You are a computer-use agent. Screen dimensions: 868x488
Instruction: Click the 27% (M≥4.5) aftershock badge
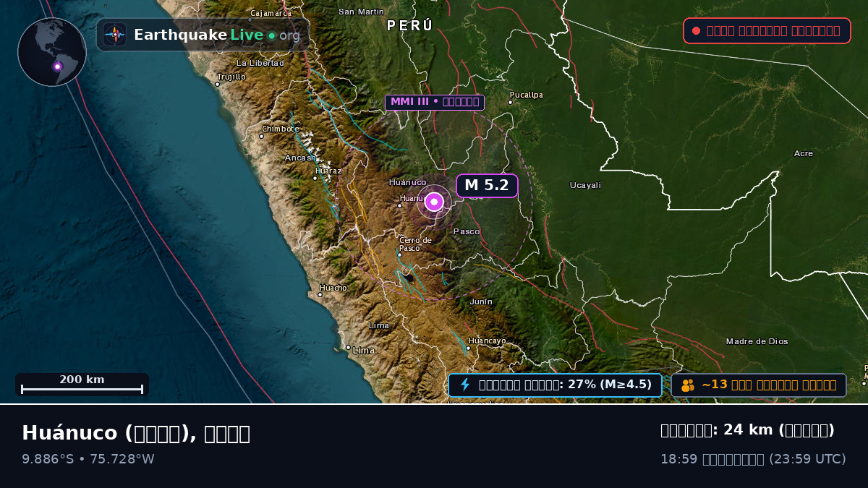click(x=555, y=385)
